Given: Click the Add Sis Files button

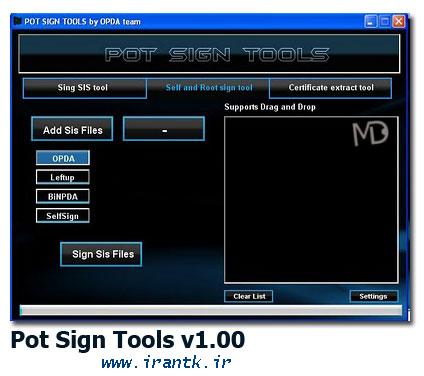Looking at the screenshot, I should [x=72, y=129].
